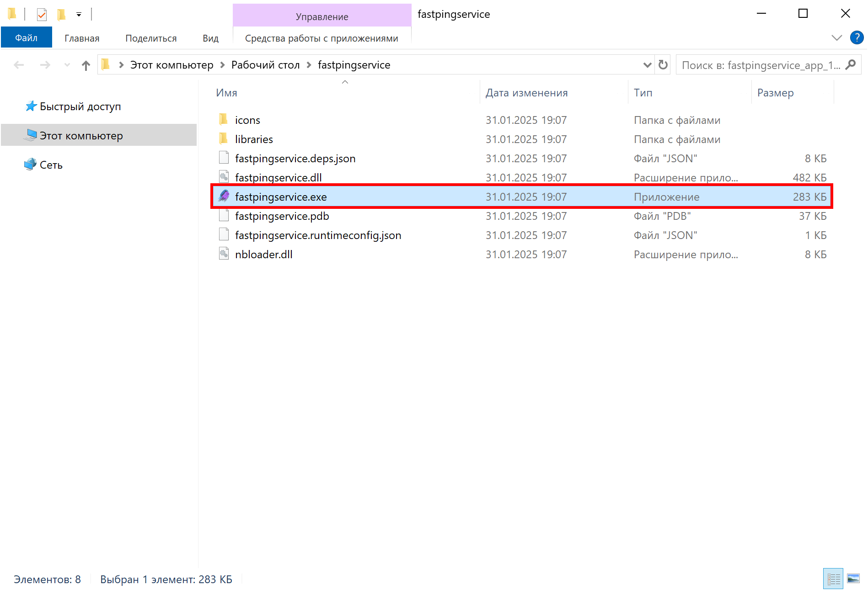The width and height of the screenshot is (868, 590).
Task: Open the Файл menu
Action: click(x=27, y=38)
